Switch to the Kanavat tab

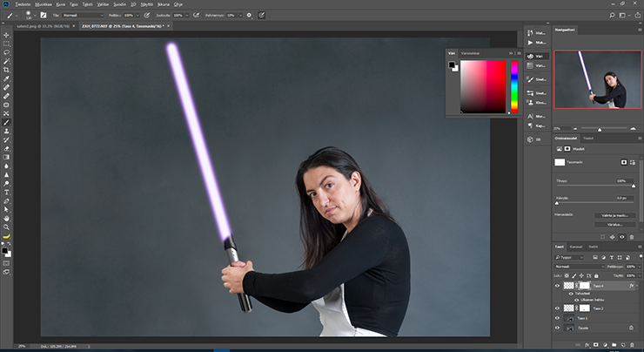point(575,247)
